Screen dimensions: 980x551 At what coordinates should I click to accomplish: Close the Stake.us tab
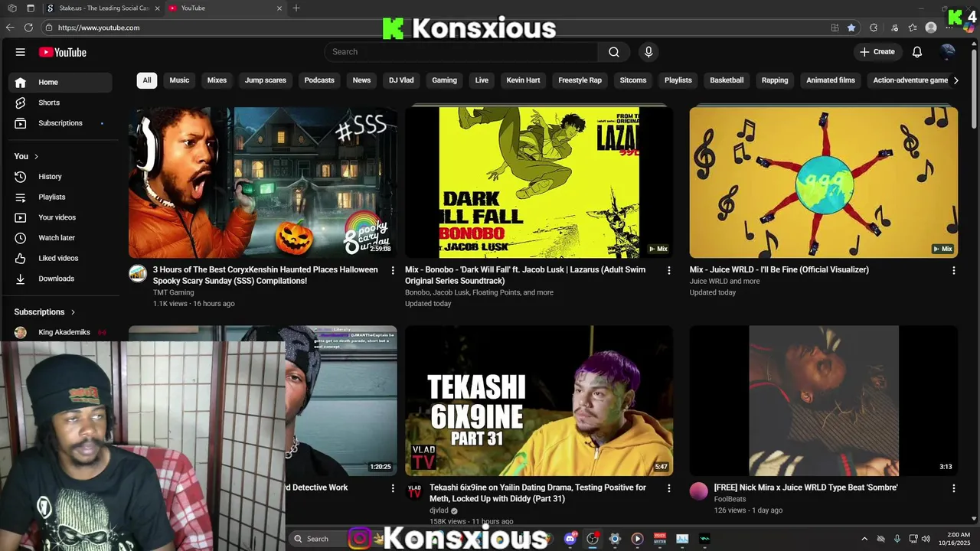[158, 8]
